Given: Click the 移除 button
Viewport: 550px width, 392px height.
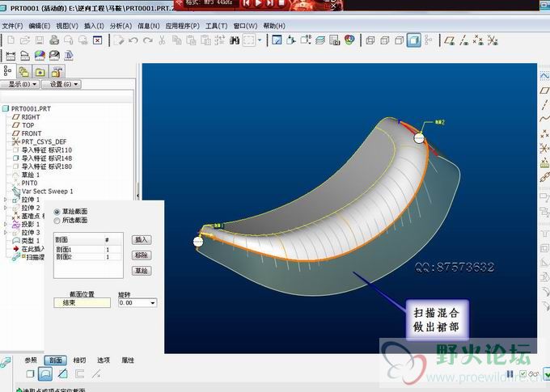Looking at the screenshot, I should click(142, 255).
